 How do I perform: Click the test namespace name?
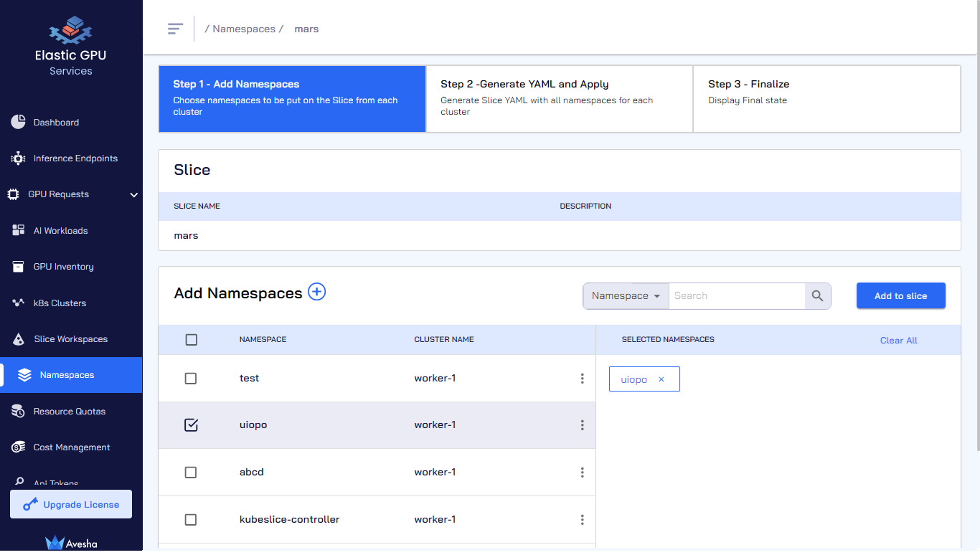(x=249, y=379)
